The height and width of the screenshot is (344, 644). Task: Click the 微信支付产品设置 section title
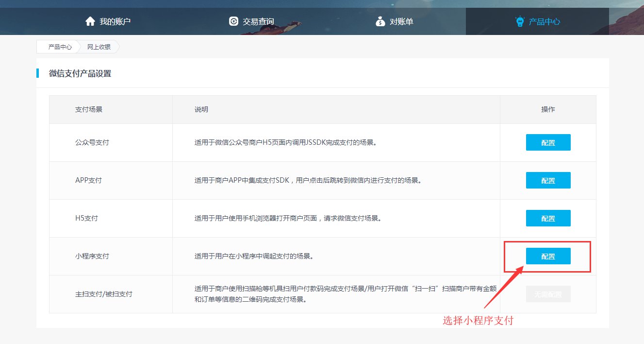coord(80,74)
